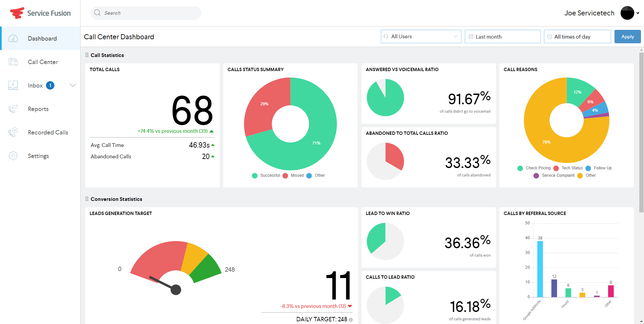Expand the Inbox submenu chevron
644x324 pixels.
73,85
